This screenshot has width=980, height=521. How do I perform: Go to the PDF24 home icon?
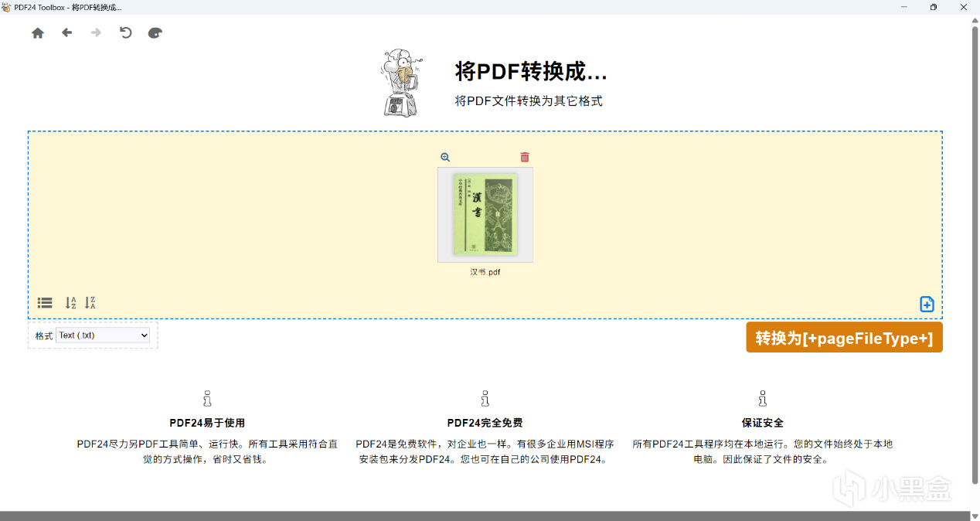(x=38, y=33)
